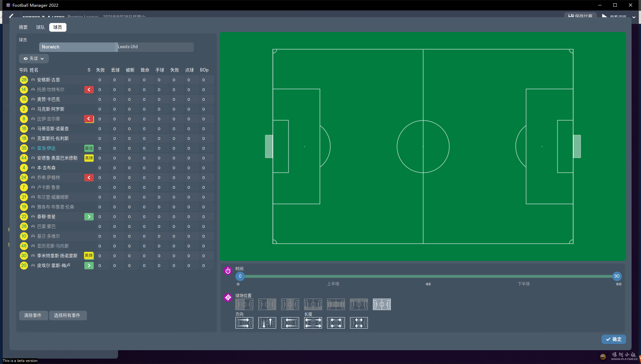Image resolution: width=641 pixels, height=364 pixels.
Task: Click the purple pitch position icon
Action: pyautogui.click(x=228, y=298)
